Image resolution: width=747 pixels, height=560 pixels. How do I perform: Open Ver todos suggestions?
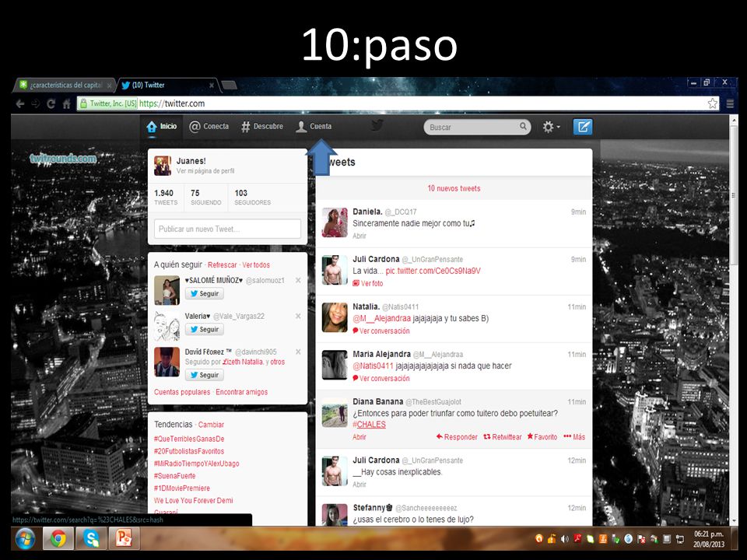(x=256, y=265)
